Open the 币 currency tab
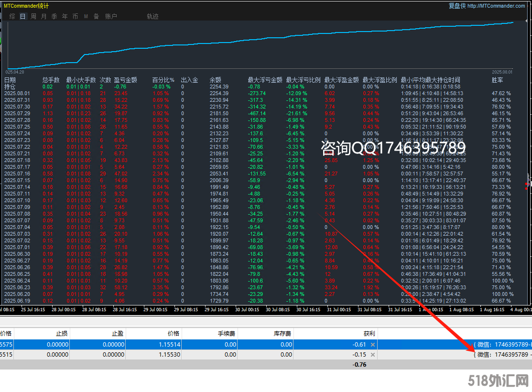 (75, 16)
